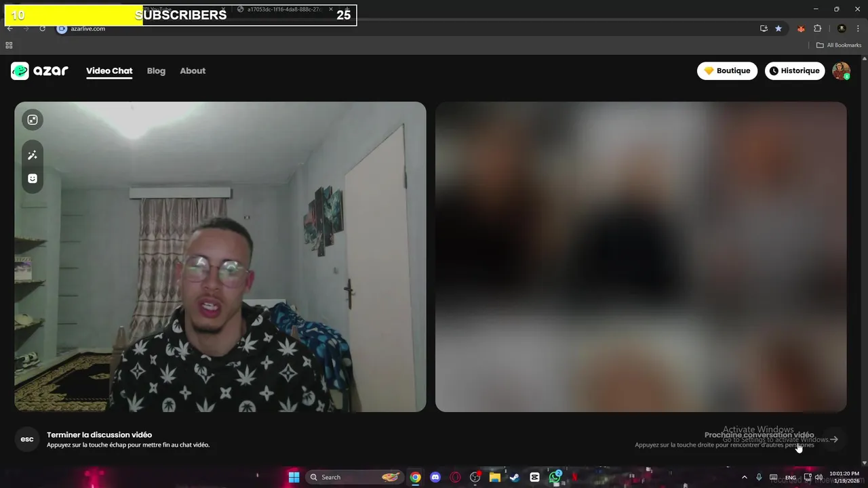
Task: Click the blurred partner video
Action: pyautogui.click(x=641, y=257)
